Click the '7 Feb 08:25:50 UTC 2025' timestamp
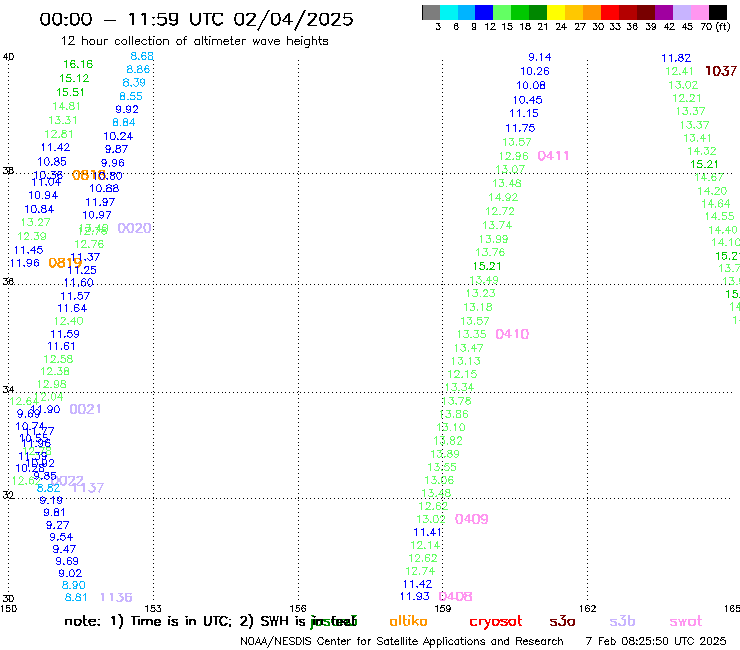The width and height of the screenshot is (740, 650). click(x=656, y=641)
